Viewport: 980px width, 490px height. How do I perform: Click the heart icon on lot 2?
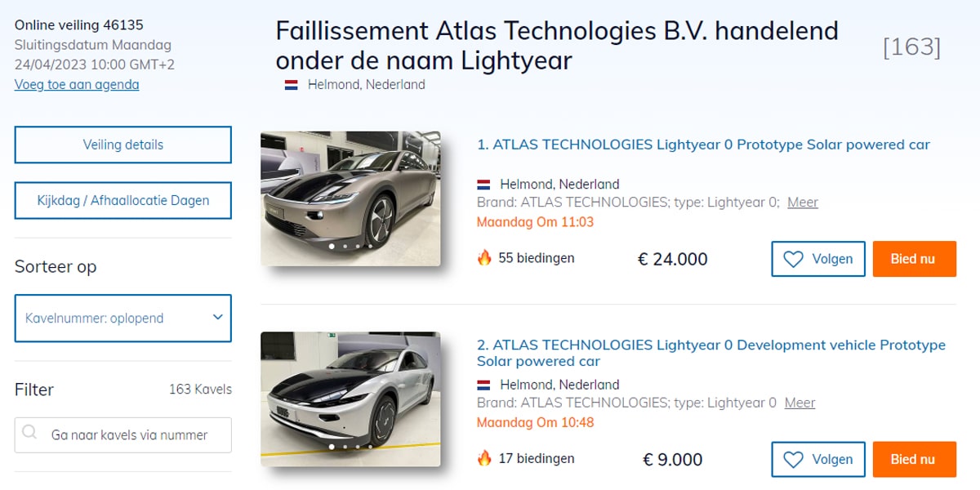coord(793,460)
